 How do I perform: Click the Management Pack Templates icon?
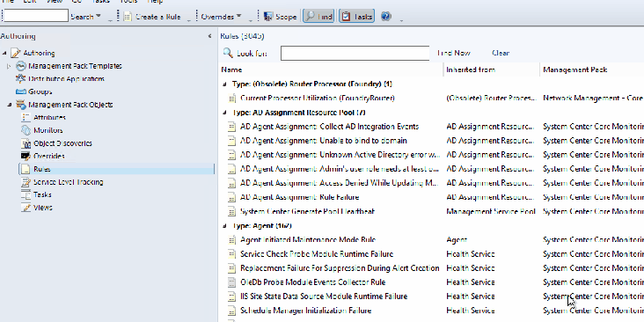click(21, 66)
